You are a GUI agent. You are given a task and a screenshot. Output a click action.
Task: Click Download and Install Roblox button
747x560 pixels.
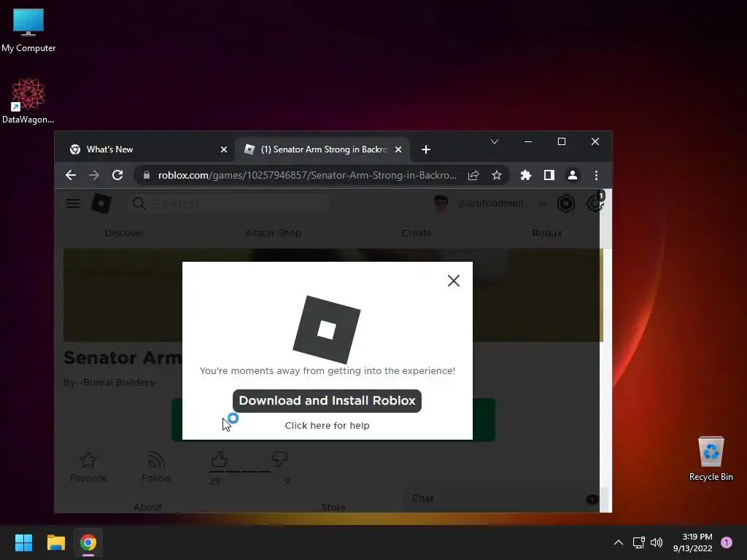tap(327, 400)
